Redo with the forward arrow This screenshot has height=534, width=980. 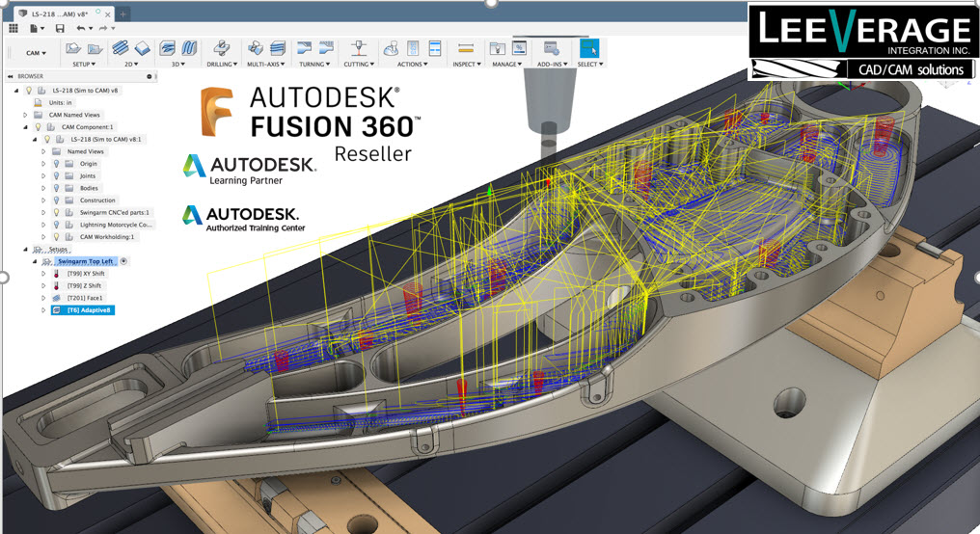[103, 28]
